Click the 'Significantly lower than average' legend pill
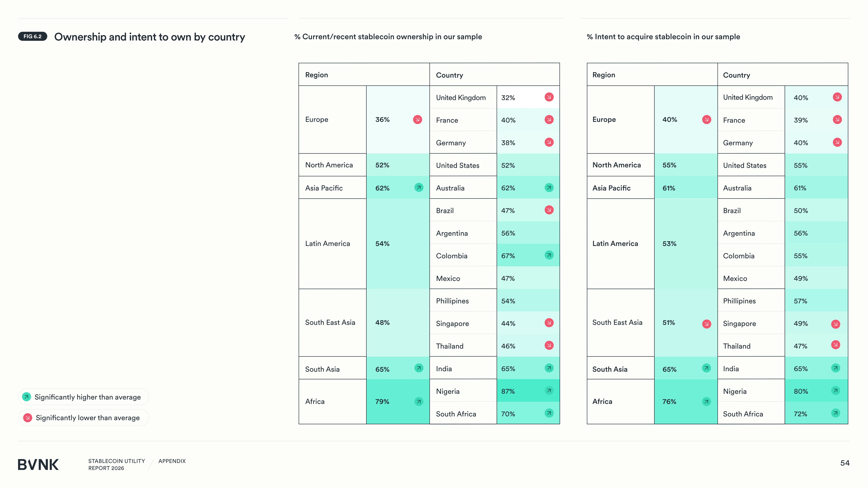The height and width of the screenshot is (488, 868). point(84,418)
